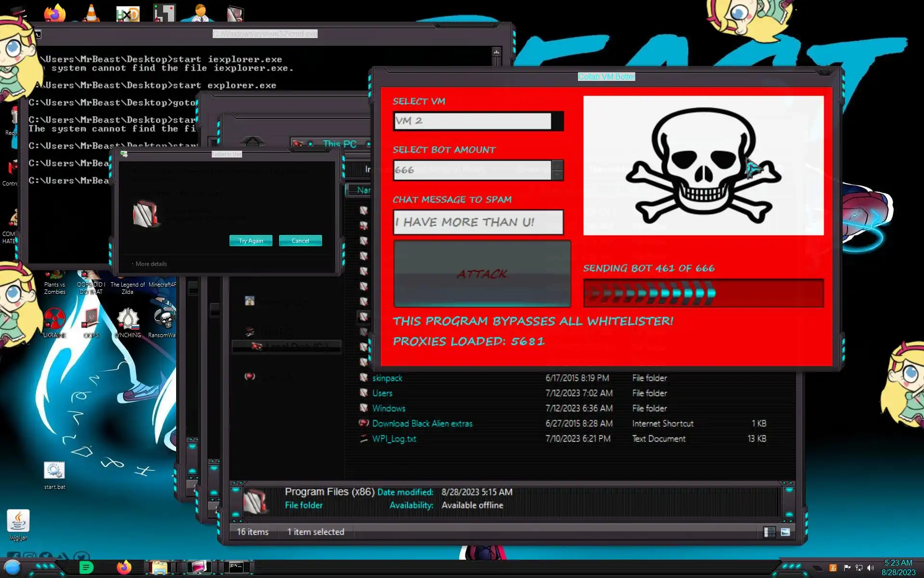Click the chat message spam text field
This screenshot has width=924, height=578.
point(478,222)
